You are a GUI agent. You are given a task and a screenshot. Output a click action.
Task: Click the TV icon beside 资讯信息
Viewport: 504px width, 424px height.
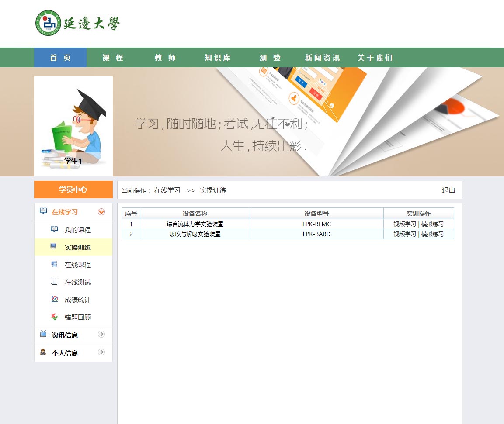point(43,334)
